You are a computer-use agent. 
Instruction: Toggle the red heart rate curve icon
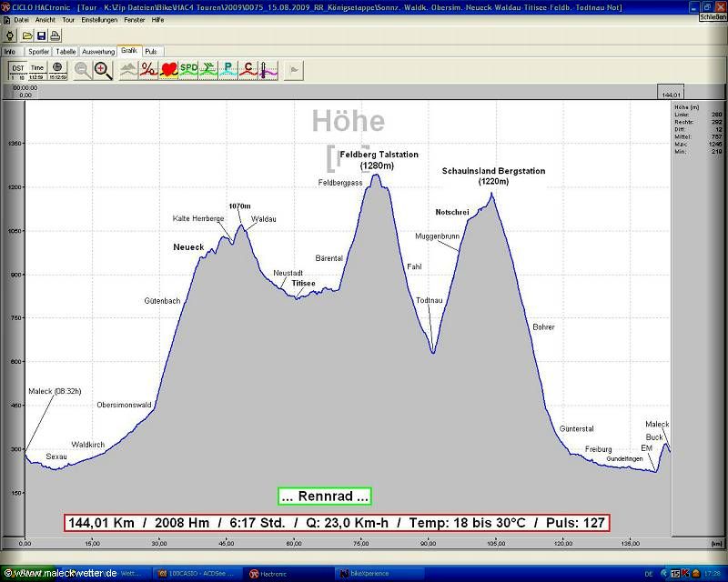pos(168,69)
